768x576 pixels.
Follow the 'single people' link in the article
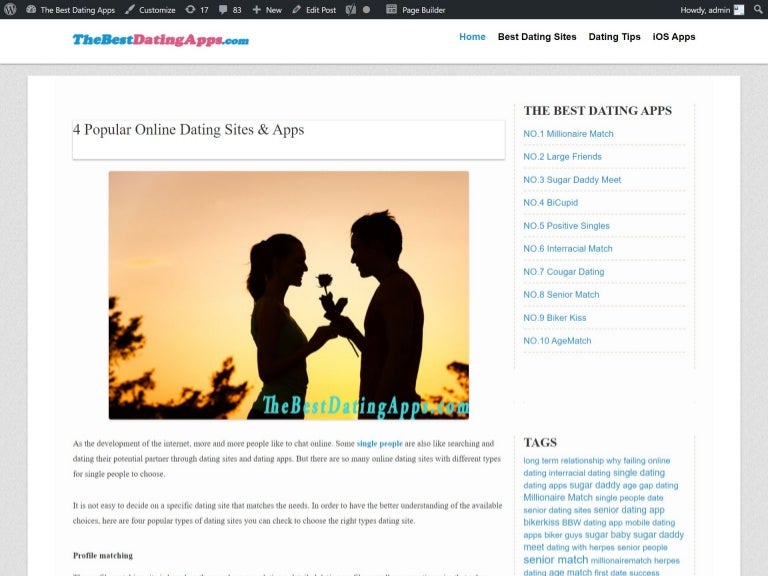pos(380,444)
